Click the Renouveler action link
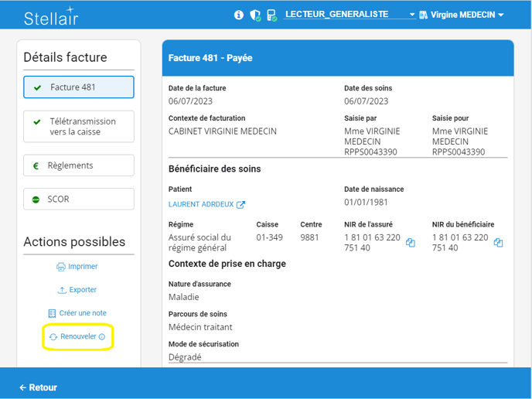Screen dimensions: 532x399 click(77, 336)
